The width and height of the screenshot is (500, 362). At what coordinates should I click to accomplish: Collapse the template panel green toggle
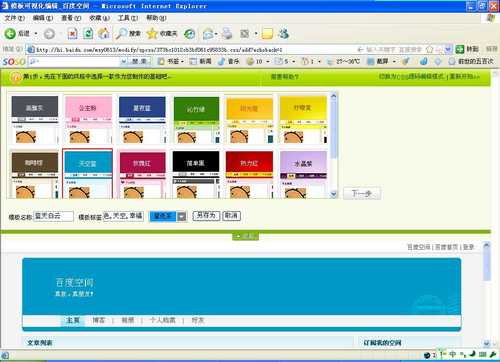pos(245,236)
